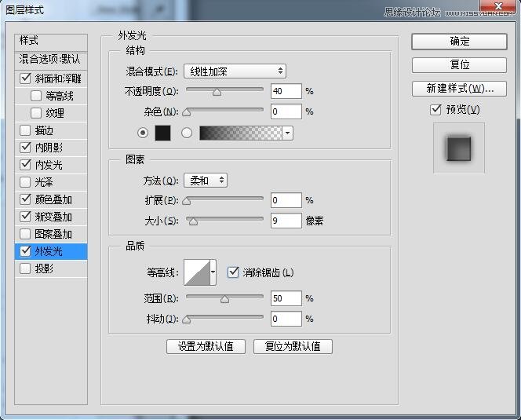Click the 杂色 value field
This screenshot has width=521, height=420.
286,111
